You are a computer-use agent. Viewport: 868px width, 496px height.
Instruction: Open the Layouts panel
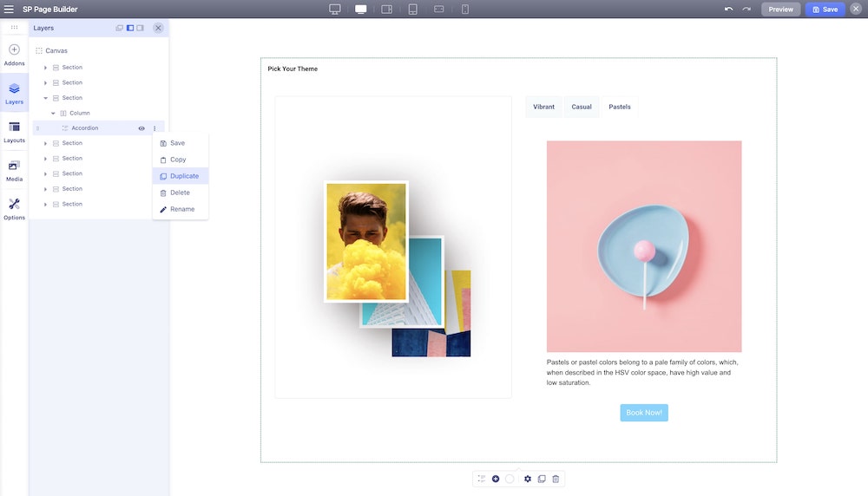(x=14, y=131)
